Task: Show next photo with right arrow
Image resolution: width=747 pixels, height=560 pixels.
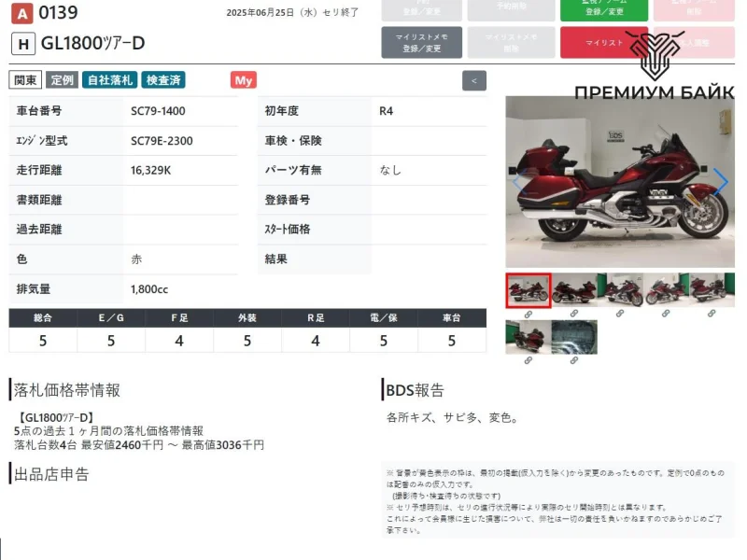Action: 721,181
